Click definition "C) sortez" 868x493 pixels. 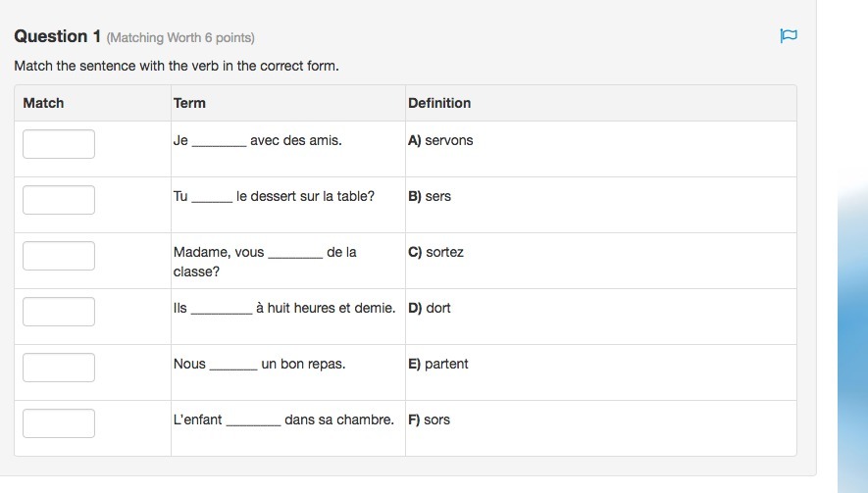[435, 252]
